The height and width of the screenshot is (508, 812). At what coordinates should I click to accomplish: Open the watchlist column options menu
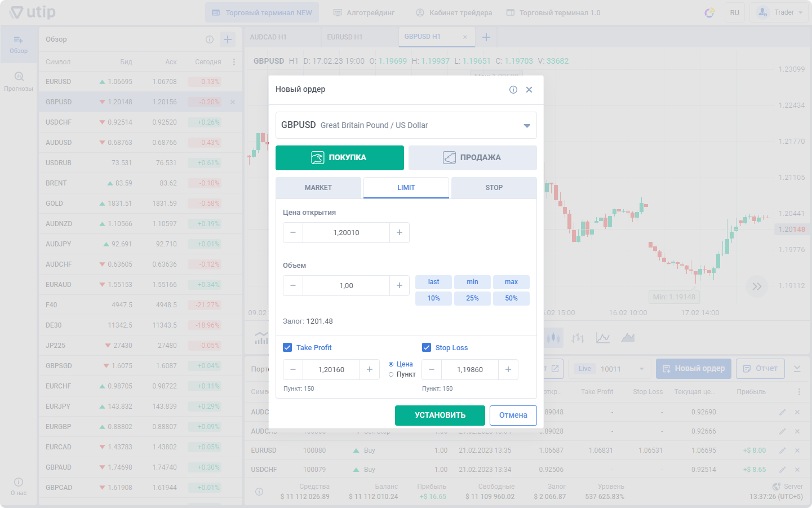(234, 62)
